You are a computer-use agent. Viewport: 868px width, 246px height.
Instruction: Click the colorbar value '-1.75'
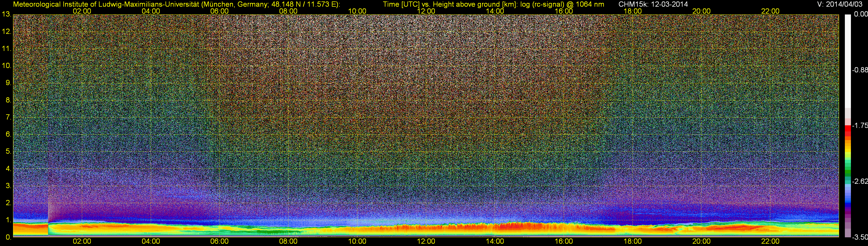coord(860,126)
